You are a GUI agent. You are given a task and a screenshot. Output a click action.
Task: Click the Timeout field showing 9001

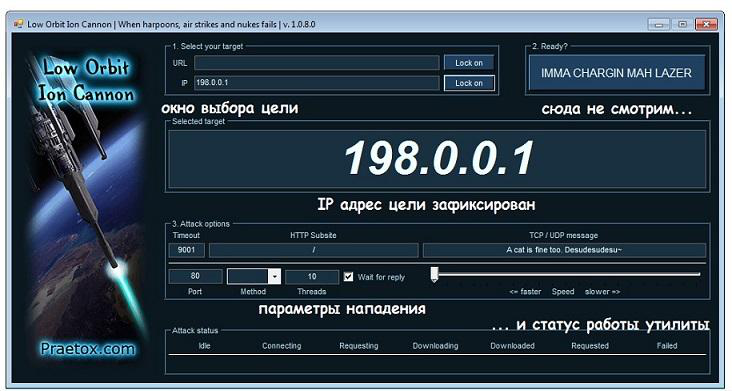[186, 250]
